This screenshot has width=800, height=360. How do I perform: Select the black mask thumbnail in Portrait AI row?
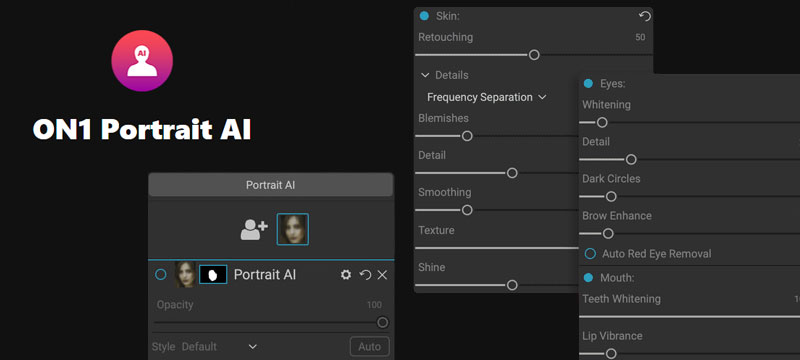point(213,275)
